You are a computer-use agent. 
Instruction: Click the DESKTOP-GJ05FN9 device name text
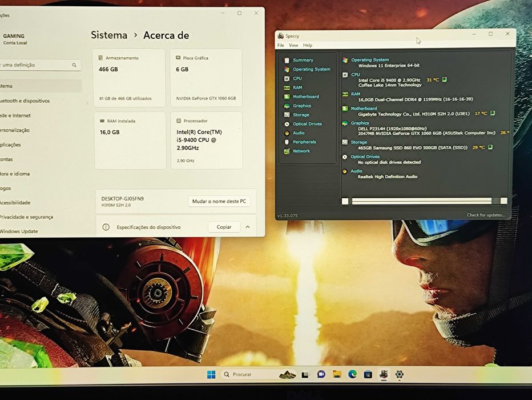point(122,199)
